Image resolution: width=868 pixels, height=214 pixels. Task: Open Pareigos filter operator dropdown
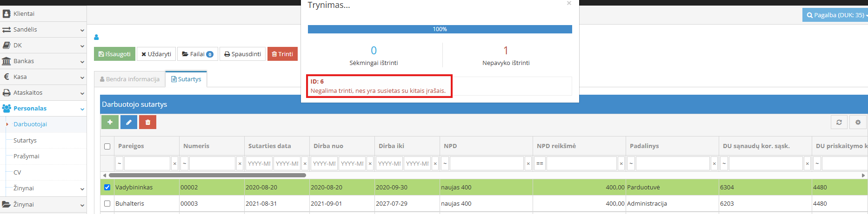120,163
